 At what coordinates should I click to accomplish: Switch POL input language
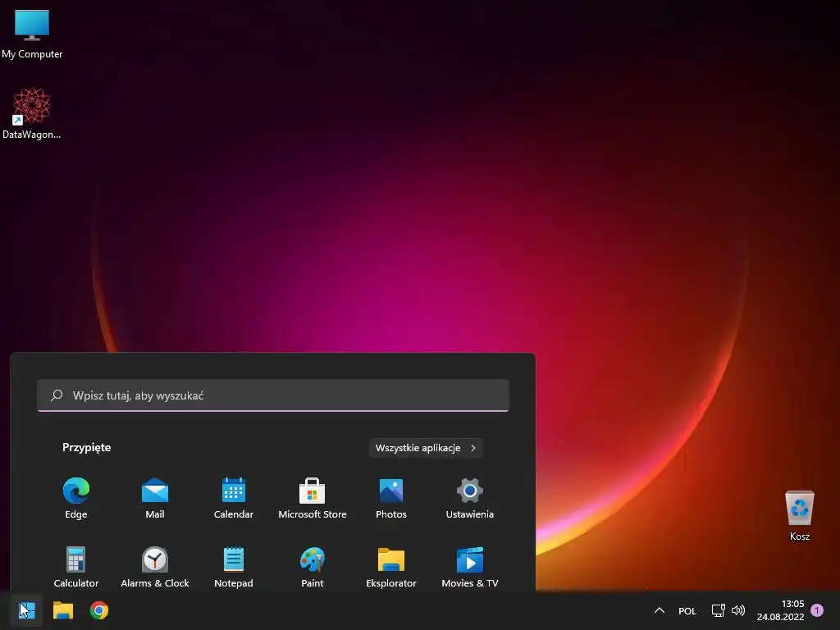point(687,610)
